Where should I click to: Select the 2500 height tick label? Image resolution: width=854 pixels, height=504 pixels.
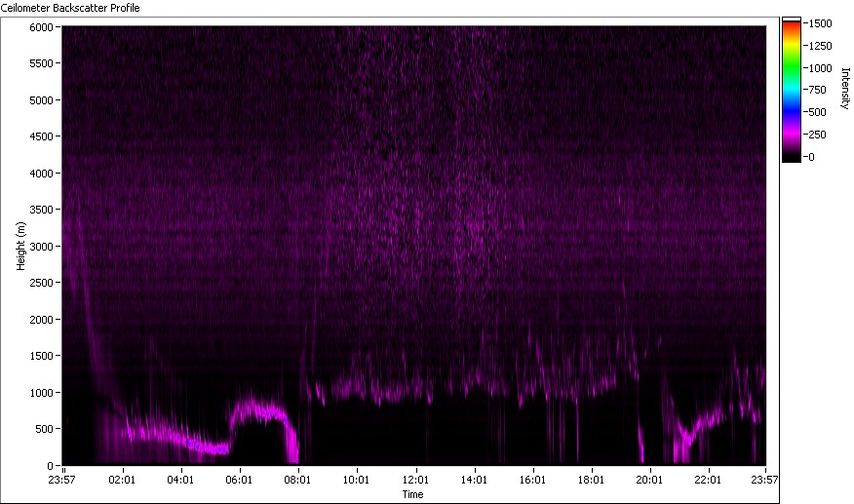point(41,283)
